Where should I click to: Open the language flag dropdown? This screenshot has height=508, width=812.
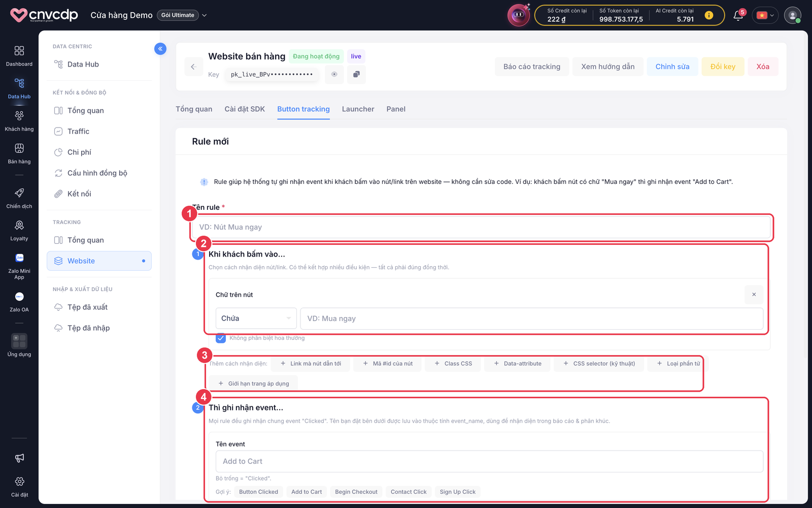[x=765, y=15]
